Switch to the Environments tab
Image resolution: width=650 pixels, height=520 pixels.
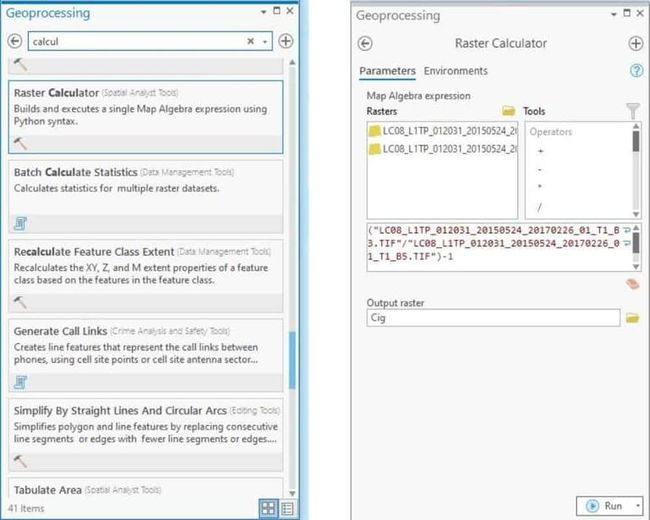456,71
